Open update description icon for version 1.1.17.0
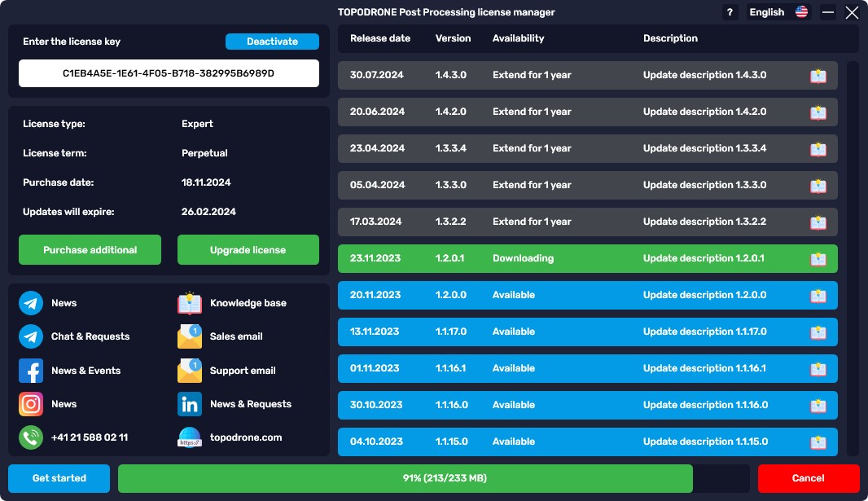This screenshot has width=868, height=501. pyautogui.click(x=818, y=332)
